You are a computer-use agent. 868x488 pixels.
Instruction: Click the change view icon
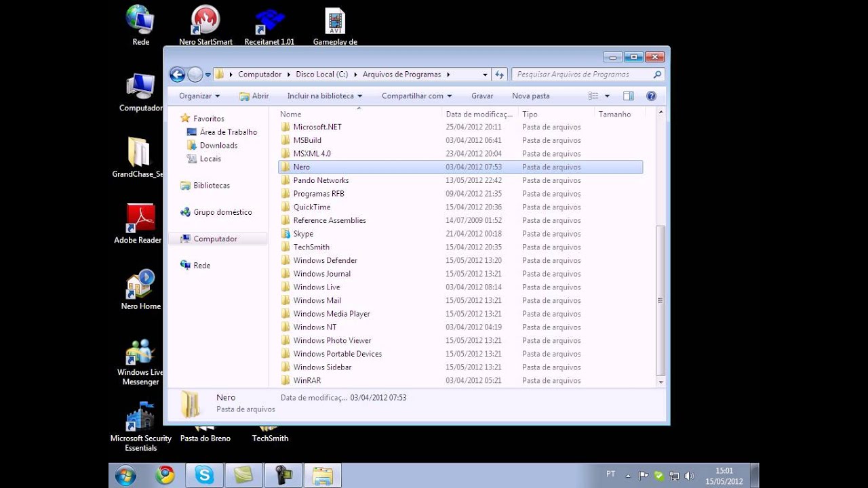click(x=594, y=96)
